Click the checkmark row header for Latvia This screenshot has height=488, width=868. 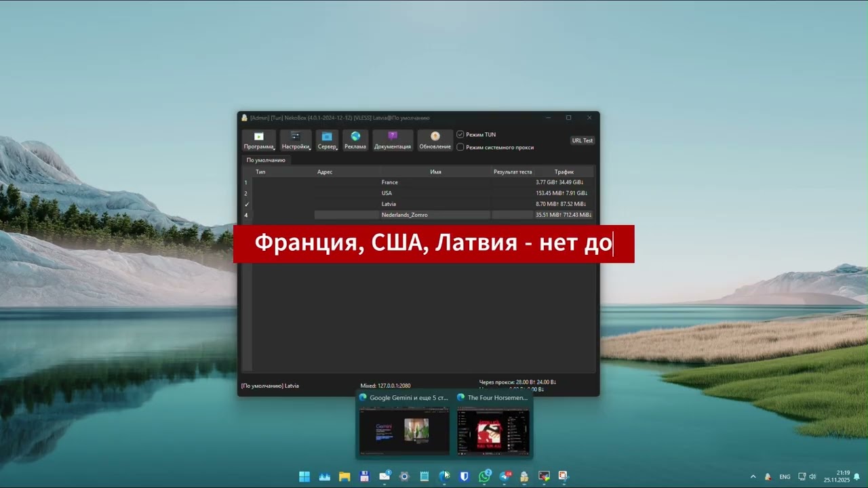tap(247, 204)
